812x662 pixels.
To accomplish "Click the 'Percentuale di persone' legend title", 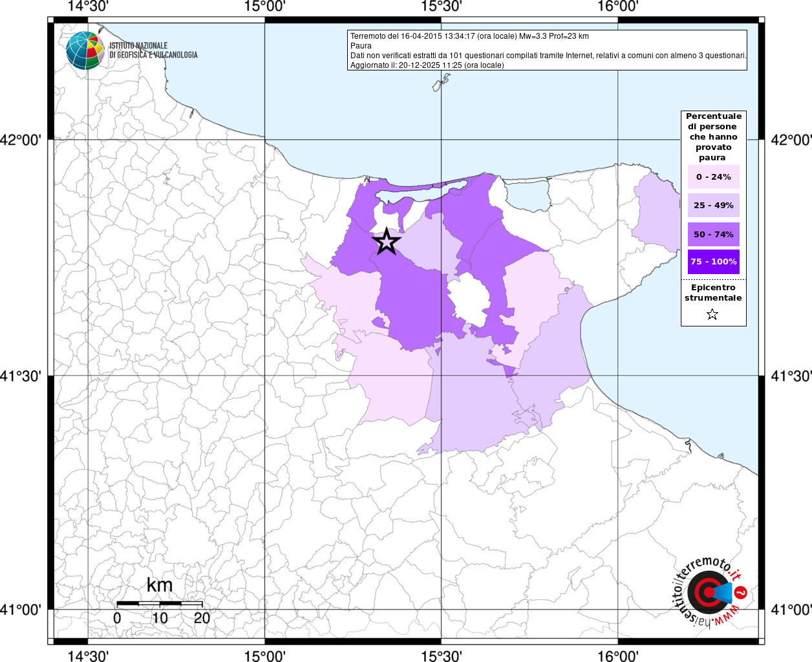I will point(714,136).
